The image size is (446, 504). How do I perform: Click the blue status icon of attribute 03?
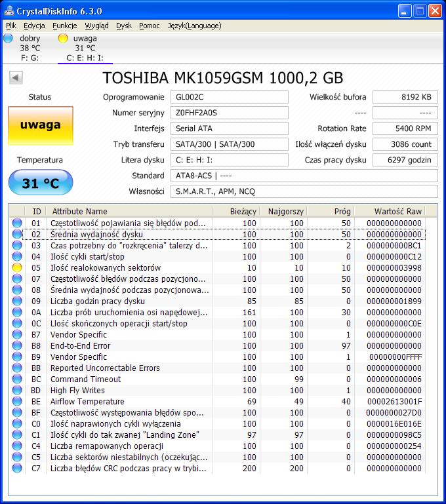(16, 245)
